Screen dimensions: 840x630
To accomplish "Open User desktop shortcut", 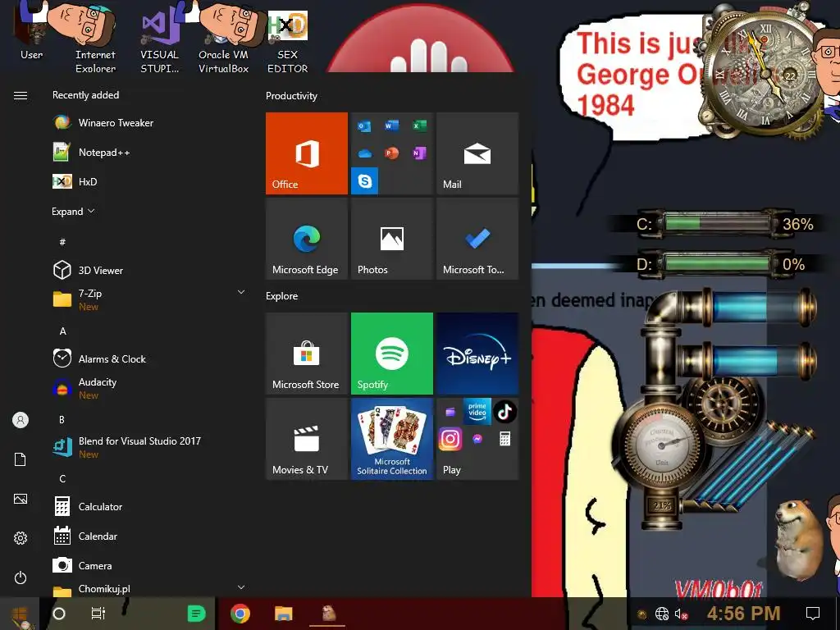I will [32, 31].
